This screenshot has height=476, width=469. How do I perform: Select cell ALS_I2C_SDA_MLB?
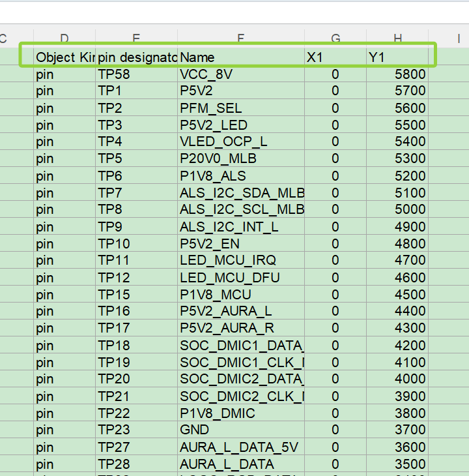241,192
